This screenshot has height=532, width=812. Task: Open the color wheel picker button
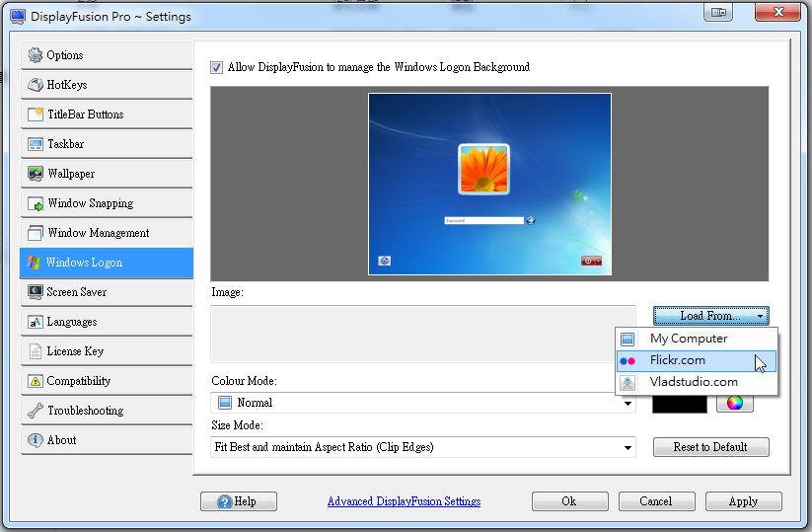734,403
